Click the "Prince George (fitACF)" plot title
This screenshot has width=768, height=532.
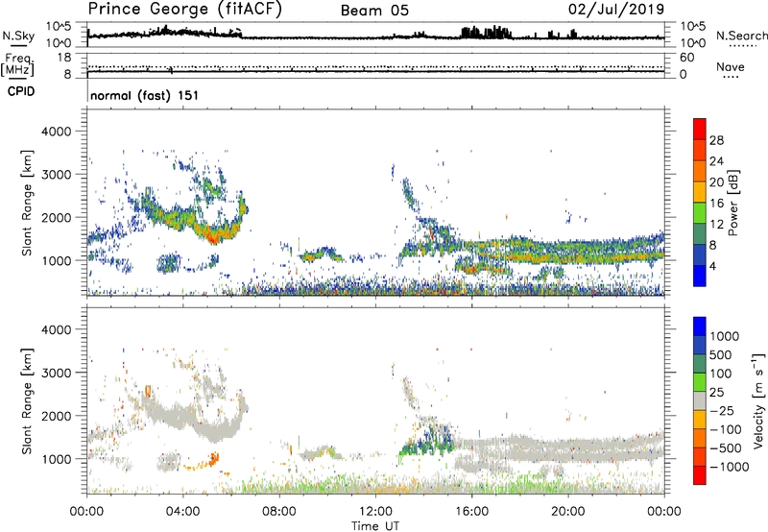pyautogui.click(x=185, y=10)
